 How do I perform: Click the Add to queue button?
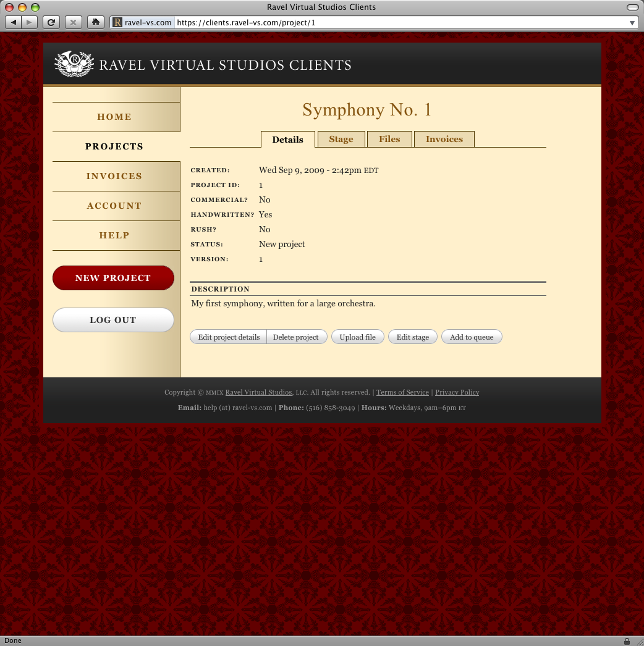(471, 337)
